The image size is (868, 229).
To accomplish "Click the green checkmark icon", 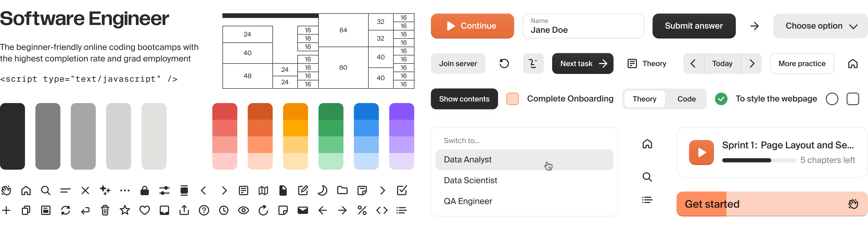I will click(721, 99).
